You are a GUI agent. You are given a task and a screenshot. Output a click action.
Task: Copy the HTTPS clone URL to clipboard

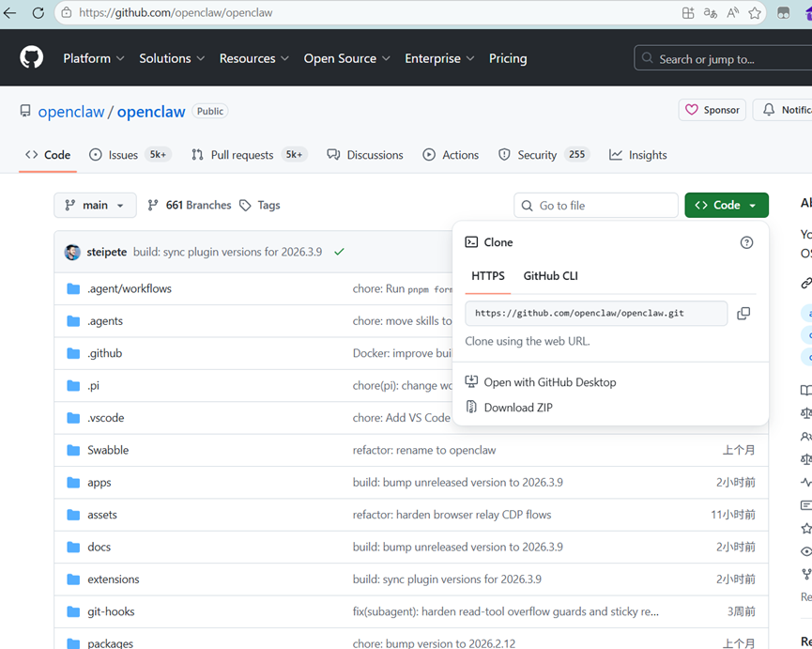pyautogui.click(x=743, y=314)
